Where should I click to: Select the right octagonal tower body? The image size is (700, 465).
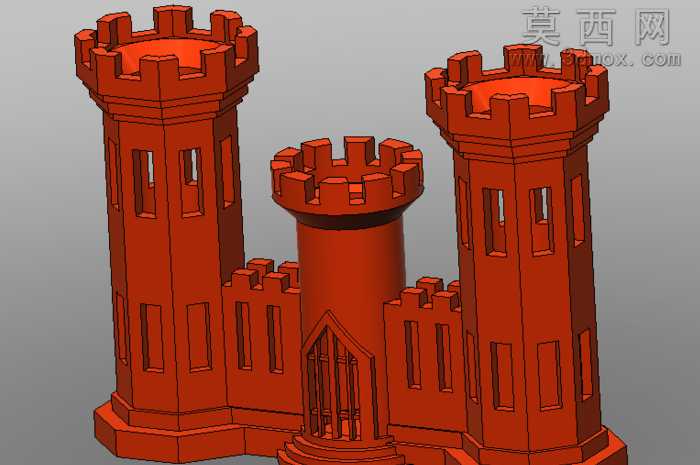click(527, 299)
